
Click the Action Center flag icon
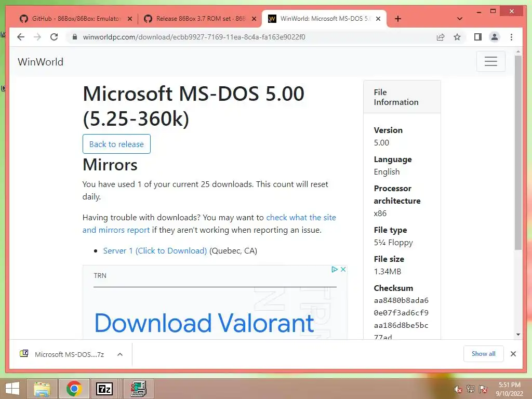point(483,389)
